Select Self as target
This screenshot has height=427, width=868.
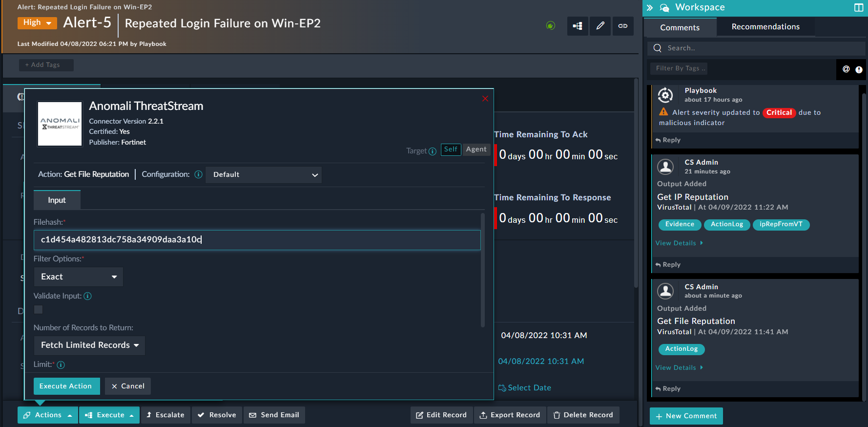point(451,149)
